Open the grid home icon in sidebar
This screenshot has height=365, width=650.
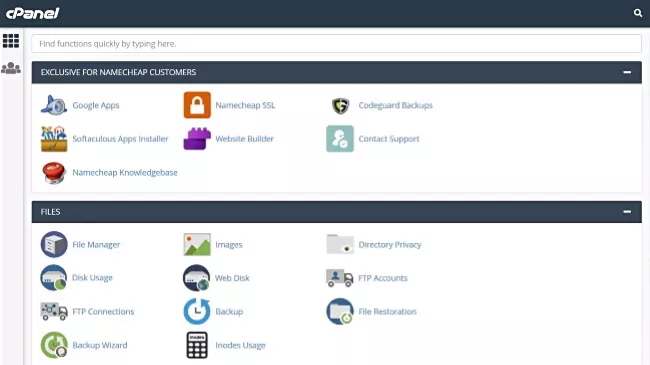tap(11, 41)
